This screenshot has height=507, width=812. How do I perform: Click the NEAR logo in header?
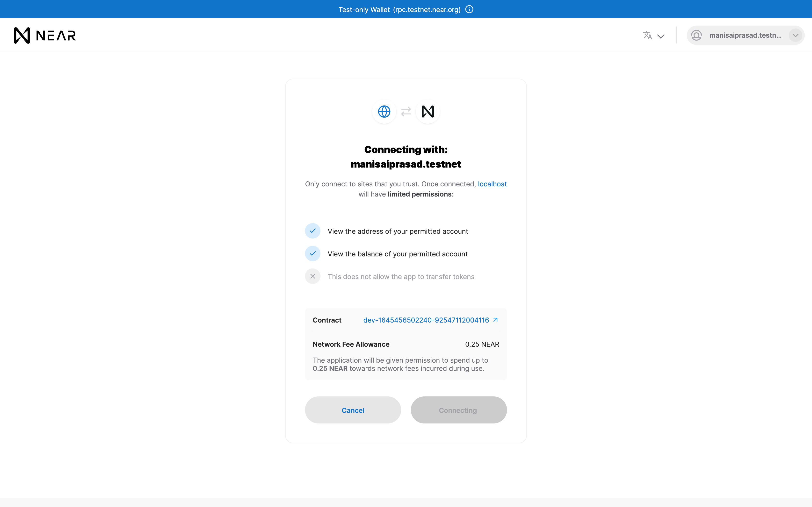click(45, 35)
